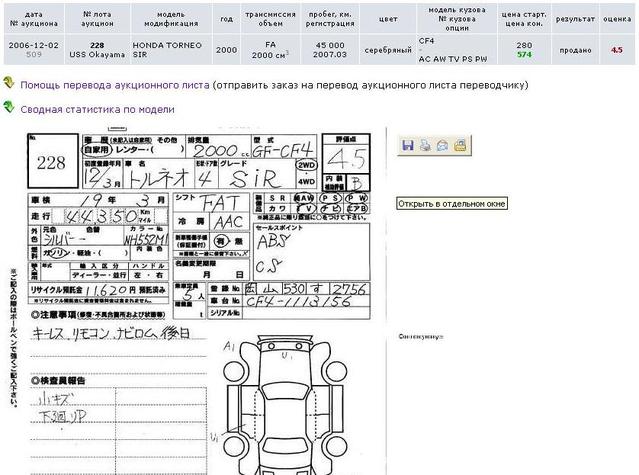639x475 pixels.
Task: Click the HONDA TORNEO SIR cell
Action: pos(172,50)
